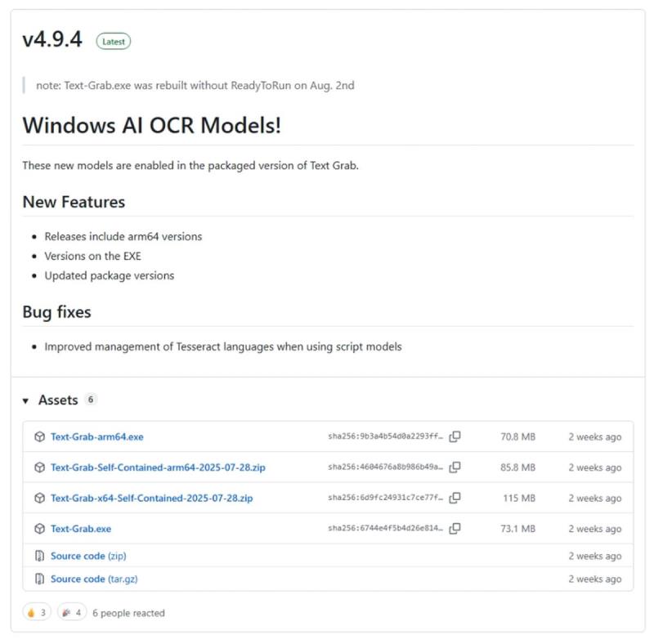Click package icon beside x64-Self-Contained zip
Viewport: 654px width, 644px height.
coord(39,498)
